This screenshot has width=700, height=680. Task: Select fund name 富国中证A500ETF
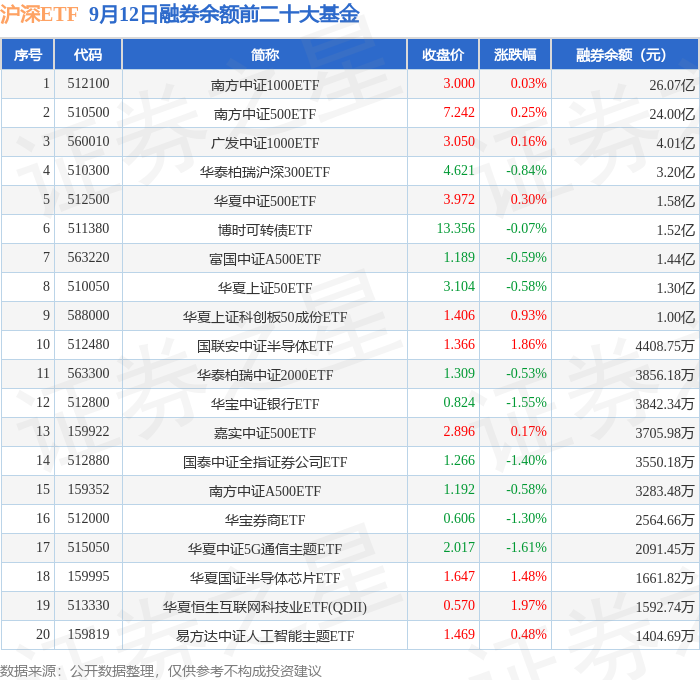click(265, 259)
